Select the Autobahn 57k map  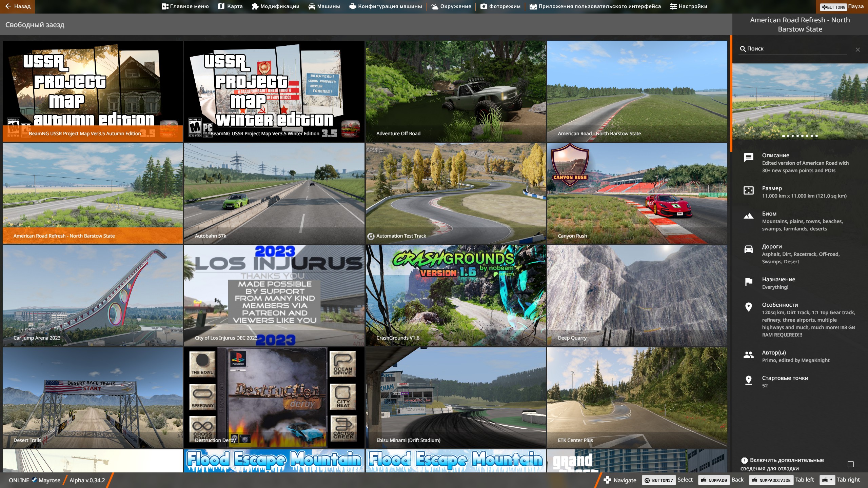point(274,193)
